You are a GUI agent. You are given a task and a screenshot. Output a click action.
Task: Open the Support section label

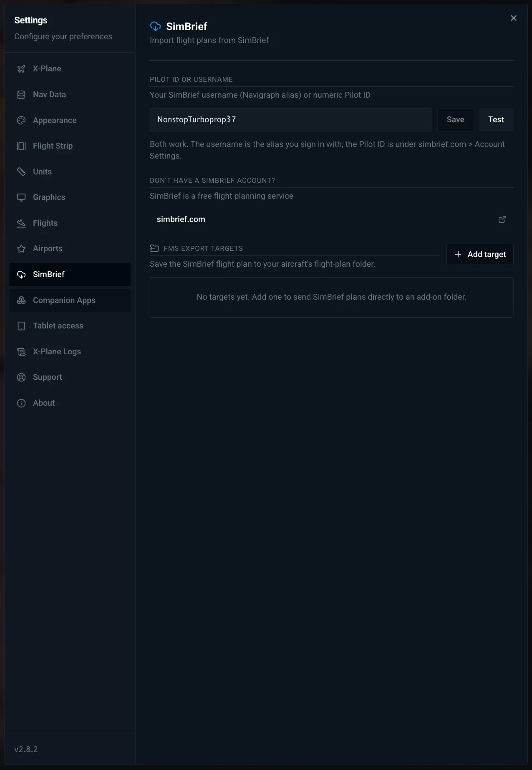point(48,377)
